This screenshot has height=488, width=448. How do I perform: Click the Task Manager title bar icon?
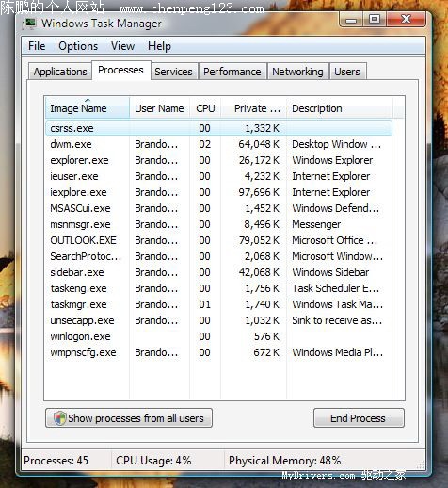click(x=29, y=24)
